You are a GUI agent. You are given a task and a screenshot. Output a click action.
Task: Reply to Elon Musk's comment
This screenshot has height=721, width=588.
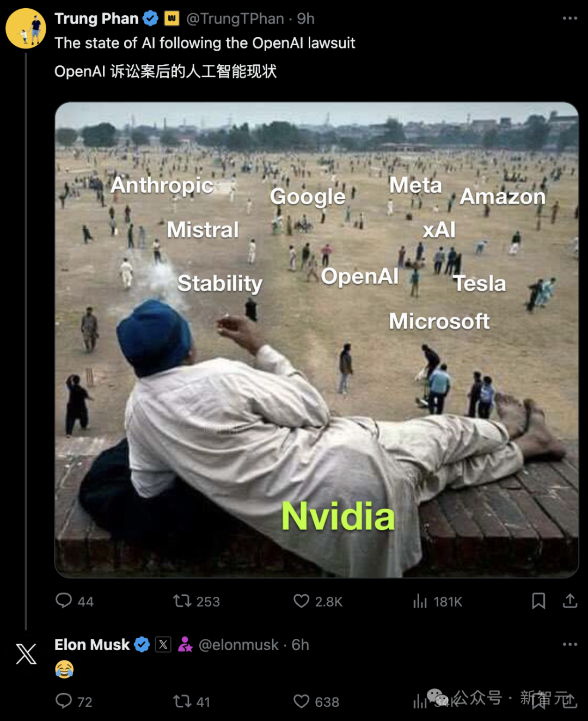pos(73,701)
